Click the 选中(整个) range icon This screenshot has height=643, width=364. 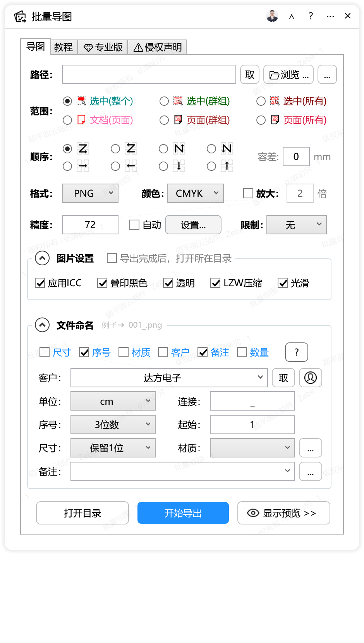point(81,101)
